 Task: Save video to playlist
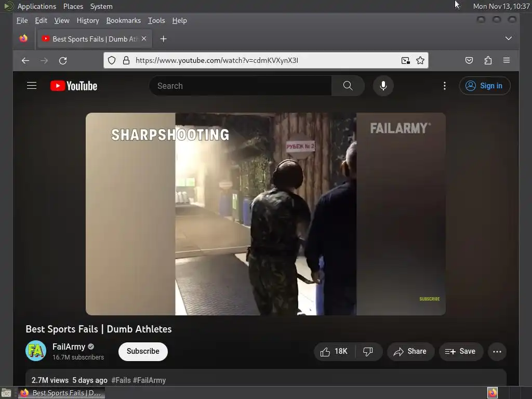(x=460, y=352)
